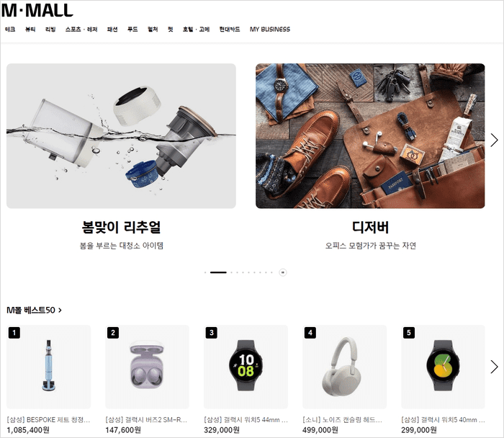Viewport: 504px width, 438px height.
Task: Open the 현대카드 menu item
Action: tap(230, 30)
